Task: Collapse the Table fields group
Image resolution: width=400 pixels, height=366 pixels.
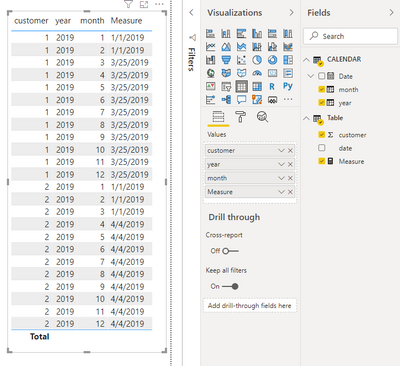Action: (x=306, y=118)
